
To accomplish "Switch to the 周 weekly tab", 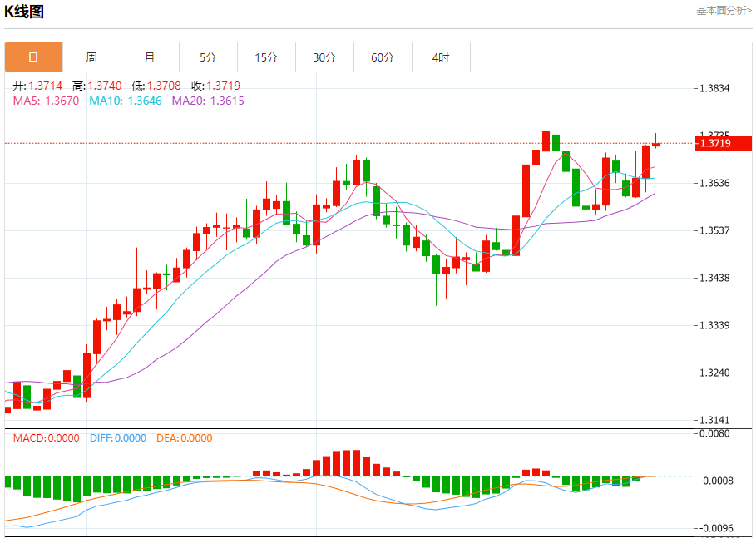I will (91, 57).
